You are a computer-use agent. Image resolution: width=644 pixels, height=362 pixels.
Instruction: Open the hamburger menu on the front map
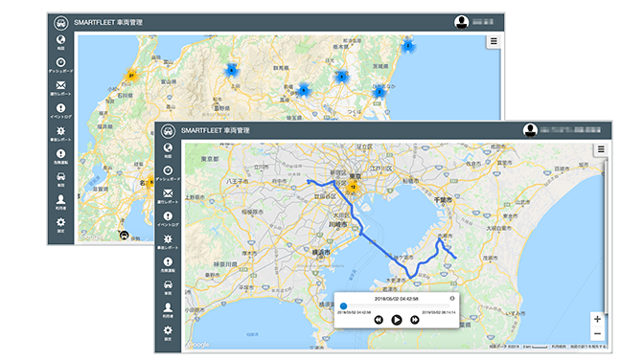tap(601, 149)
